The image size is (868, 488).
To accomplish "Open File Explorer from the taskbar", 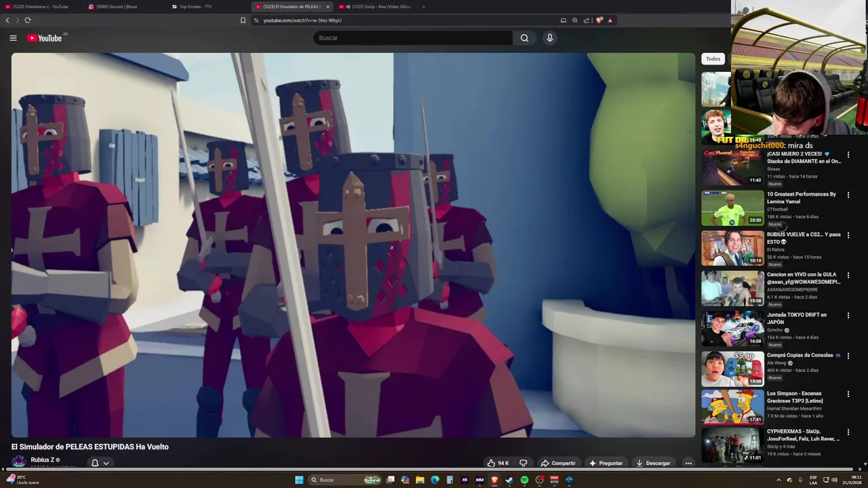I will [x=420, y=480].
